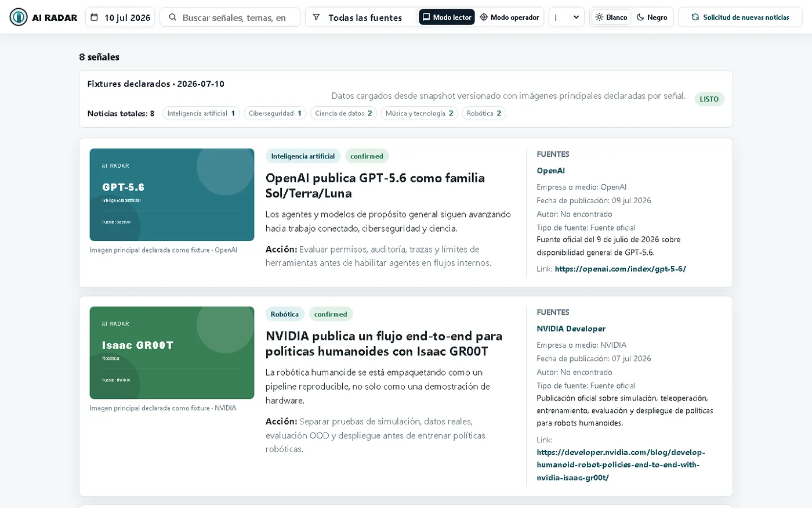
Task: Click the confirmed badge on the NVIDIA card
Action: tap(331, 314)
